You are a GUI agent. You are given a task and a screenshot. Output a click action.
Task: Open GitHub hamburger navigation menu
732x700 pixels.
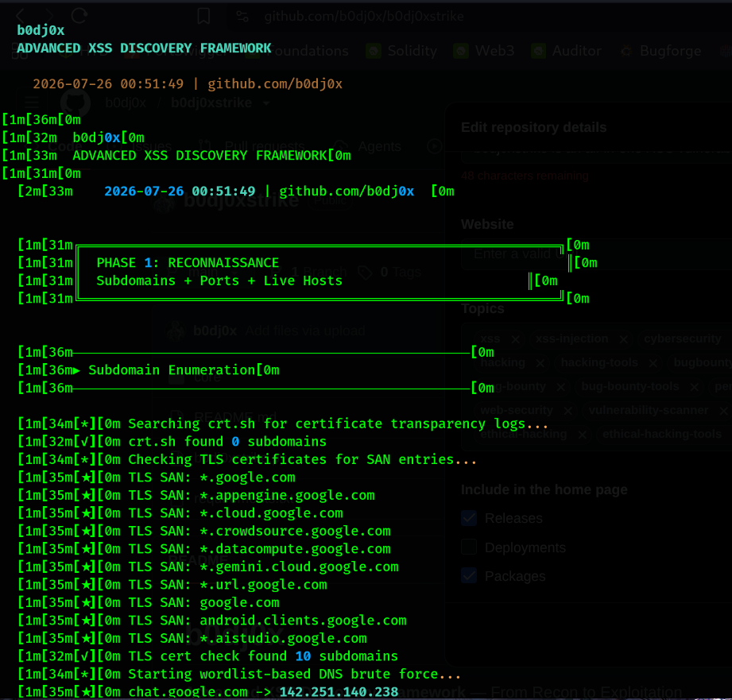point(32,102)
